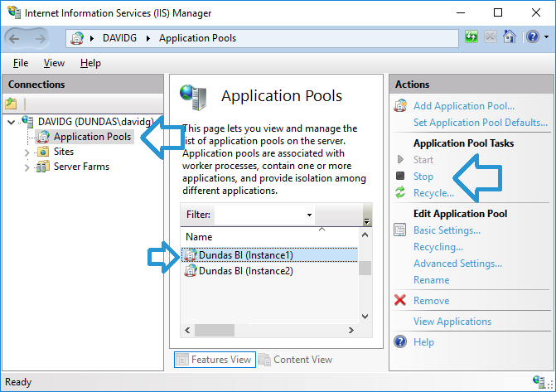
Task: Click the Sites folder icon
Action: coord(43,152)
